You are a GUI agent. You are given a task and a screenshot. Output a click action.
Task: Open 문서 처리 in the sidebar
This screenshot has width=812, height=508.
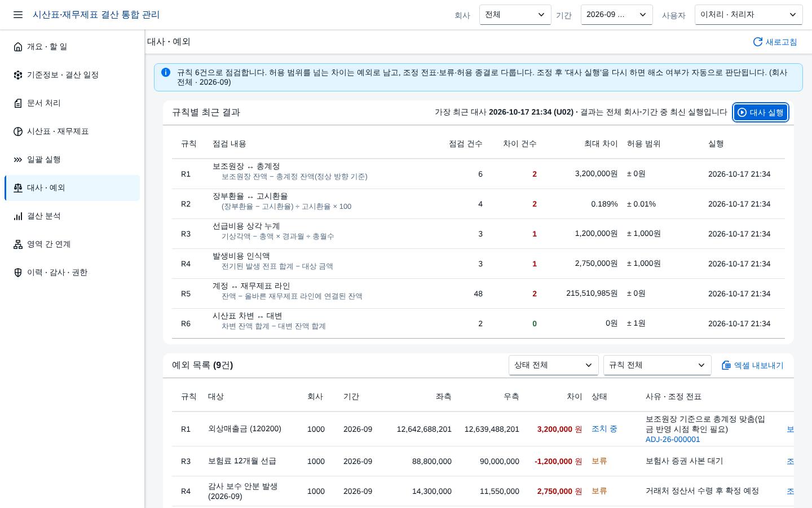coord(72,103)
